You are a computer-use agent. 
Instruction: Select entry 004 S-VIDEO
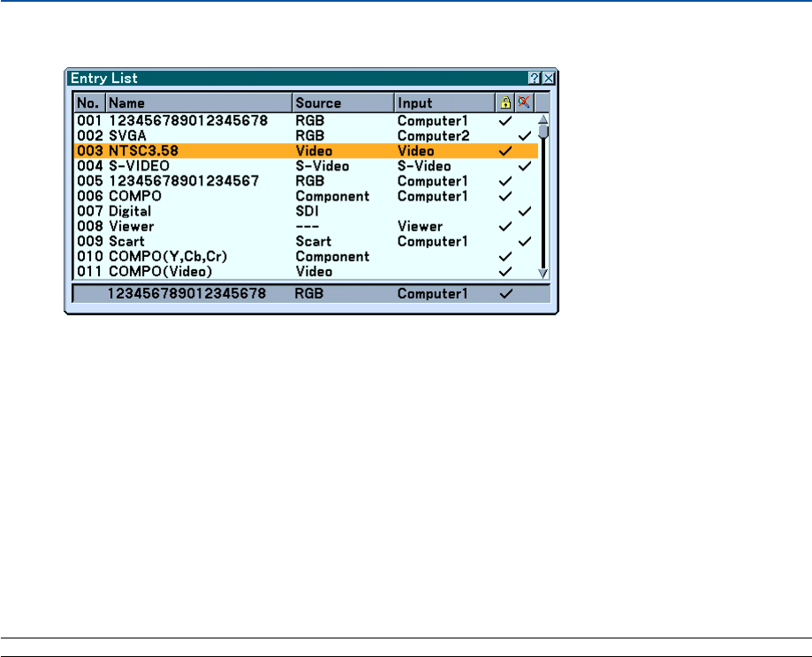pos(306,166)
